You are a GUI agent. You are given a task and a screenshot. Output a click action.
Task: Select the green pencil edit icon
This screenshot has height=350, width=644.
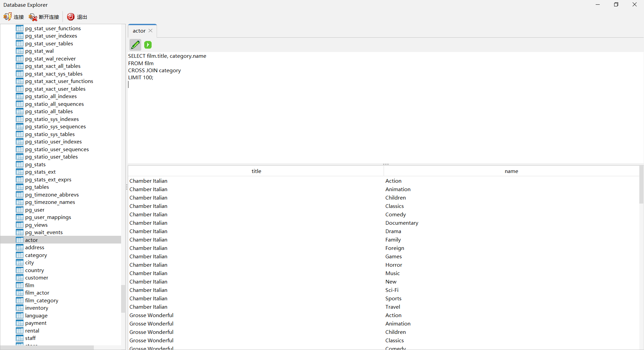[135, 45]
